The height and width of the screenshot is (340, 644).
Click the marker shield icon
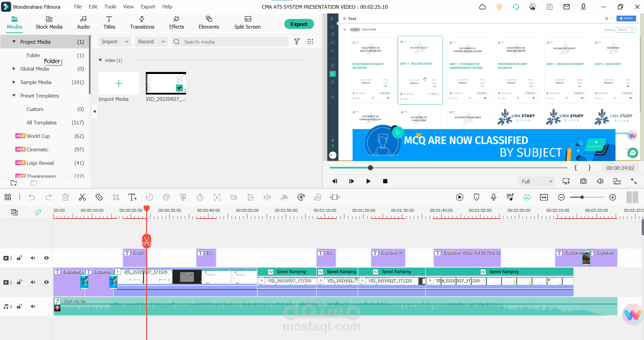click(476, 197)
